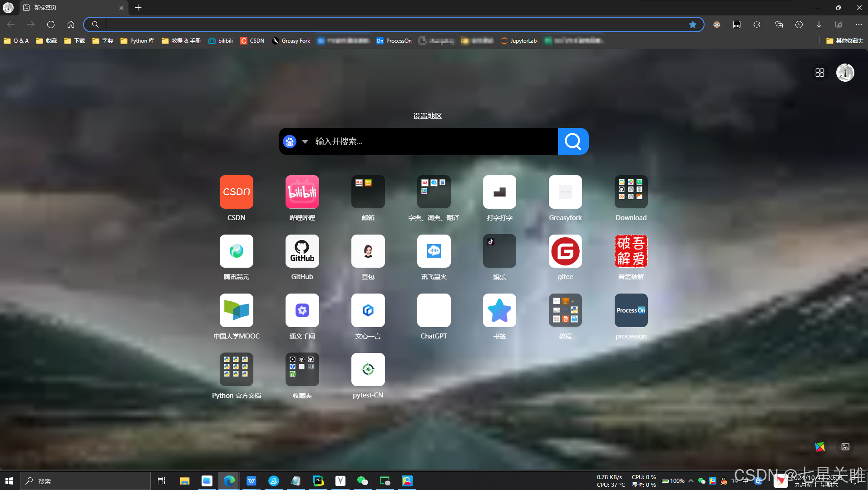Image resolution: width=868 pixels, height=490 pixels.
Task: Toggle the favorite star in address bar
Action: coord(692,24)
